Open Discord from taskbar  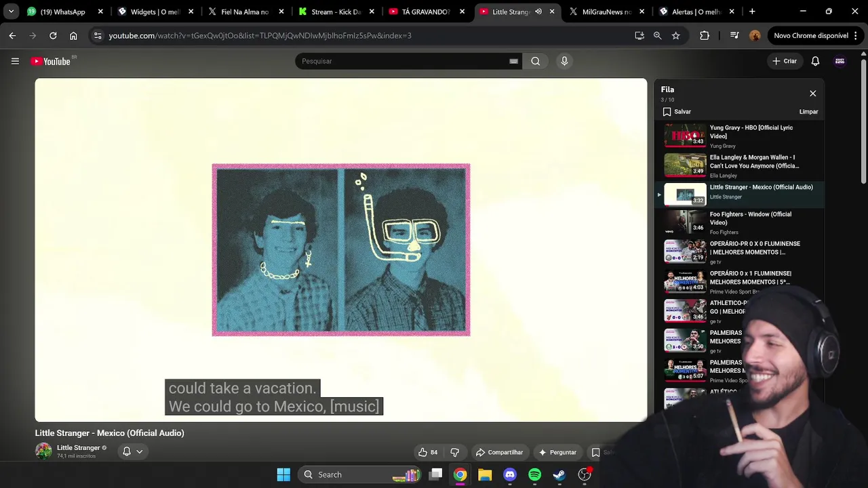[x=510, y=474]
